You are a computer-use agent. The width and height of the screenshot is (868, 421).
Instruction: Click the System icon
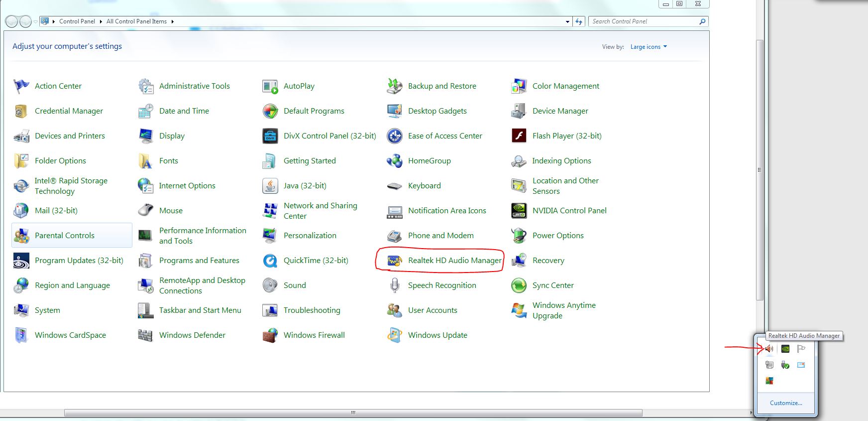tap(21, 310)
